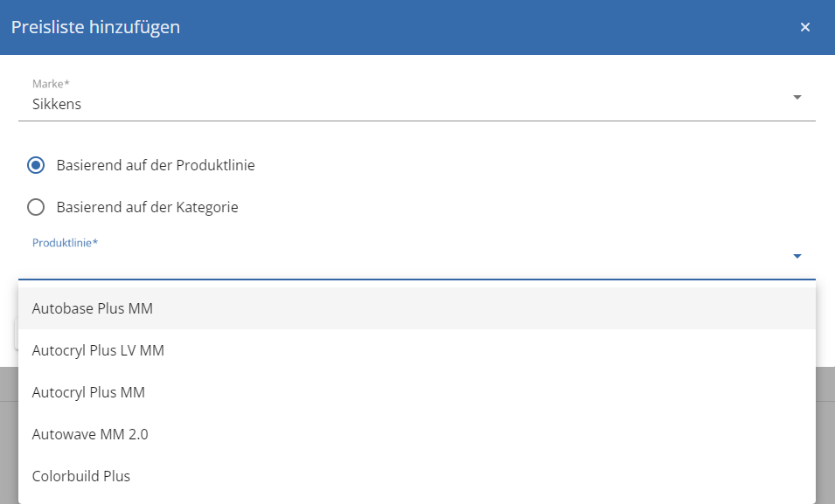
Task: Select Autowave MM 2.0 from the list
Action: pyautogui.click(x=417, y=434)
